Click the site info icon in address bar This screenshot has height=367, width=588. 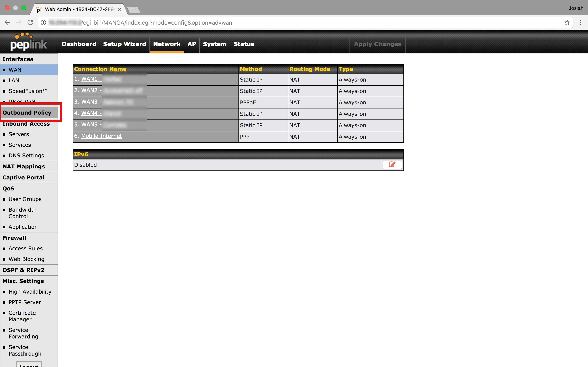tap(43, 23)
